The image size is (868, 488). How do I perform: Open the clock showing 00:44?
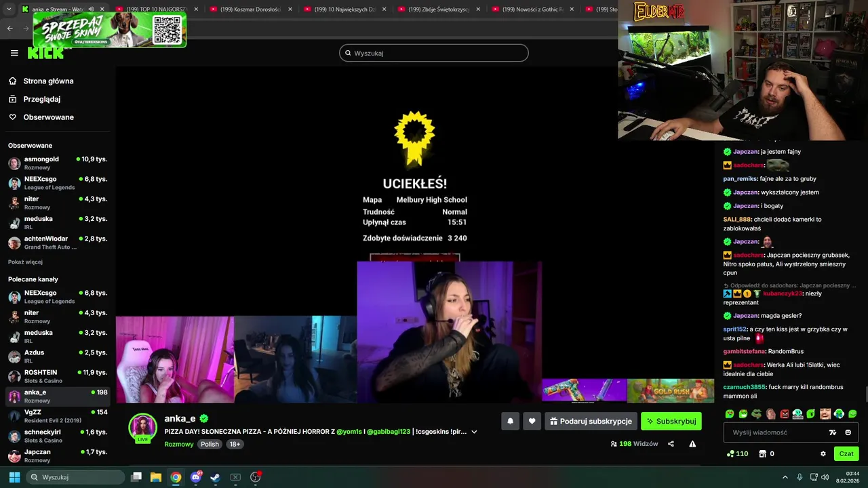pos(848,477)
